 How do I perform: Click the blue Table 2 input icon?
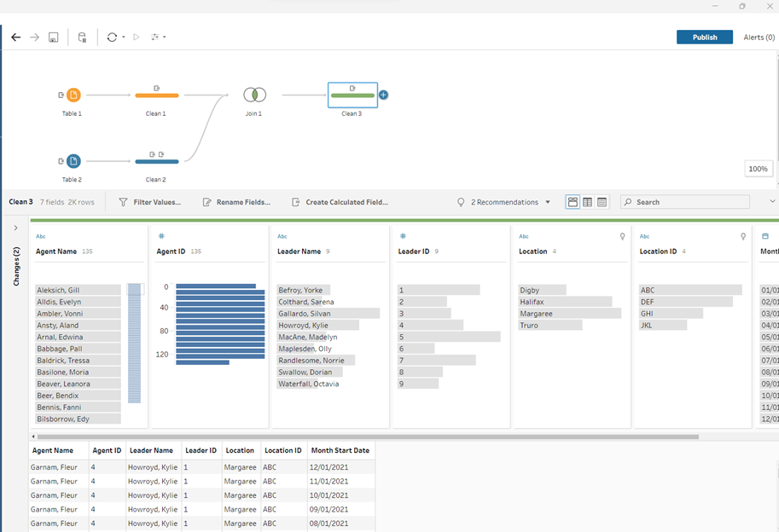point(73,161)
